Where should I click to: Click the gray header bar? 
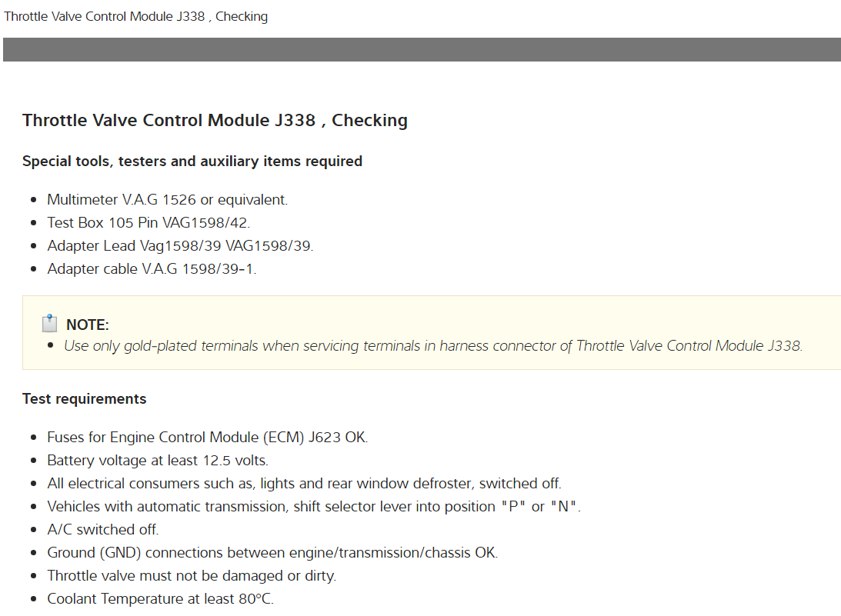[422, 49]
